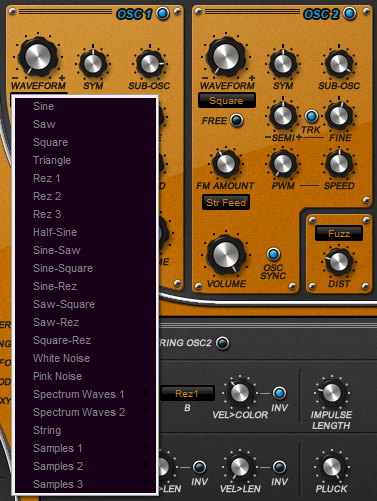Toggle the INV LED beside VEL>COLOR
The image size is (377, 501).
[x=279, y=393]
